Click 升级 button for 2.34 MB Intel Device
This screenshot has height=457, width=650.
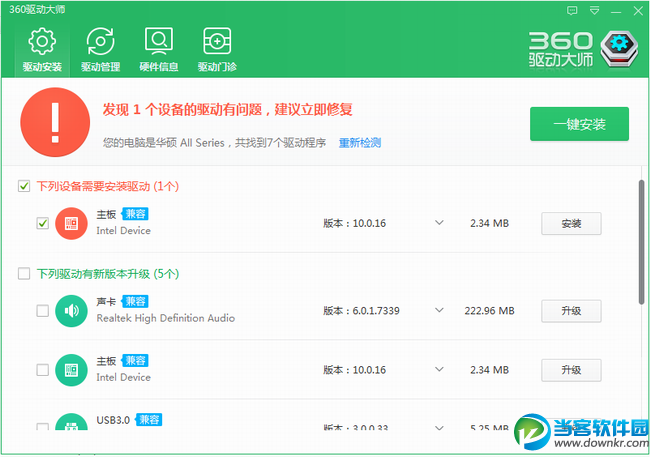pos(571,370)
